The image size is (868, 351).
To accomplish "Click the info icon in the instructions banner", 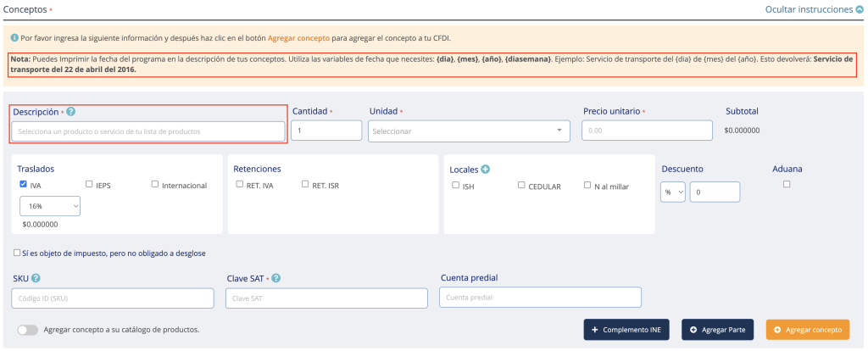I will click(x=14, y=38).
